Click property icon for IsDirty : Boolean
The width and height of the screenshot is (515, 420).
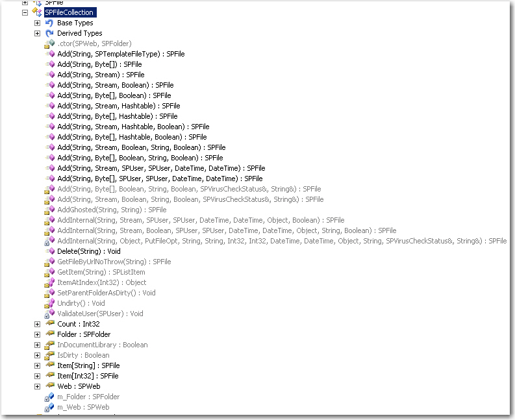(x=49, y=355)
